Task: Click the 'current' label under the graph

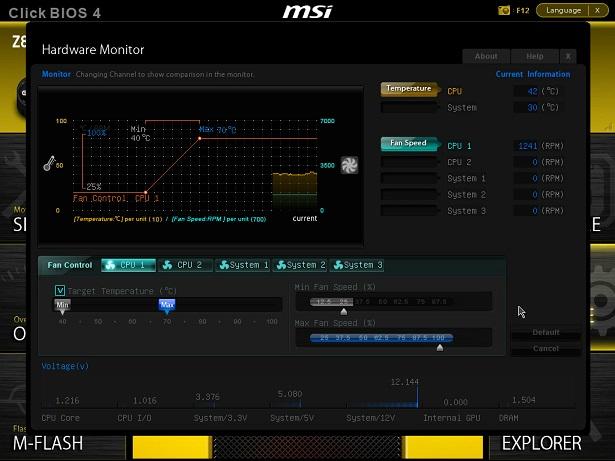Action: [x=305, y=219]
